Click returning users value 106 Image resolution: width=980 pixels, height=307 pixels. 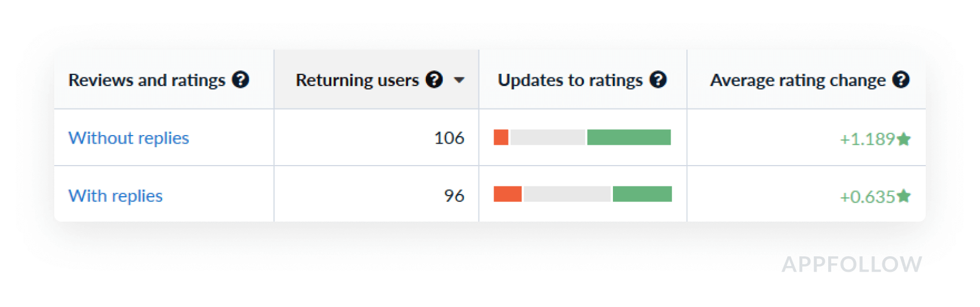click(x=449, y=138)
